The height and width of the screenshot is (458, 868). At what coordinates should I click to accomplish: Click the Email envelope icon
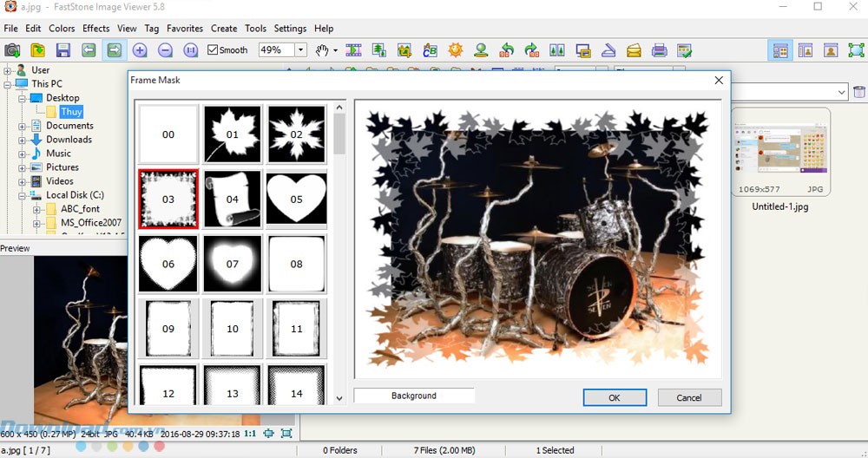[634, 50]
